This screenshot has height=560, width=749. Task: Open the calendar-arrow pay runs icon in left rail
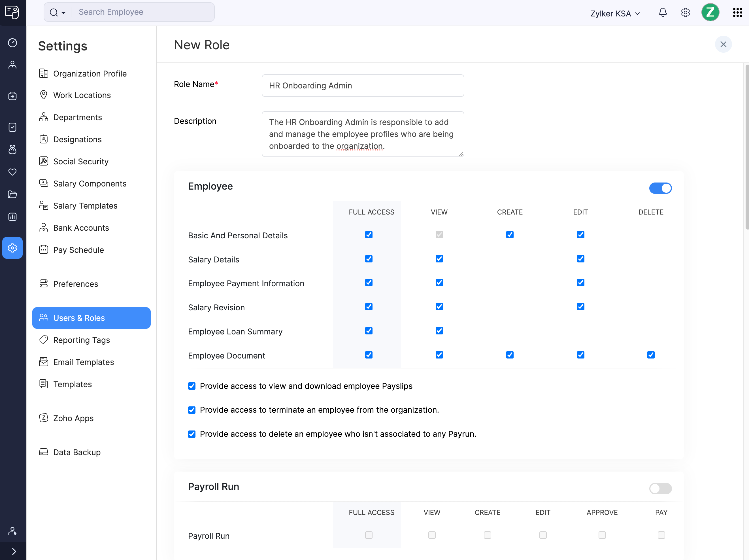pyautogui.click(x=12, y=96)
